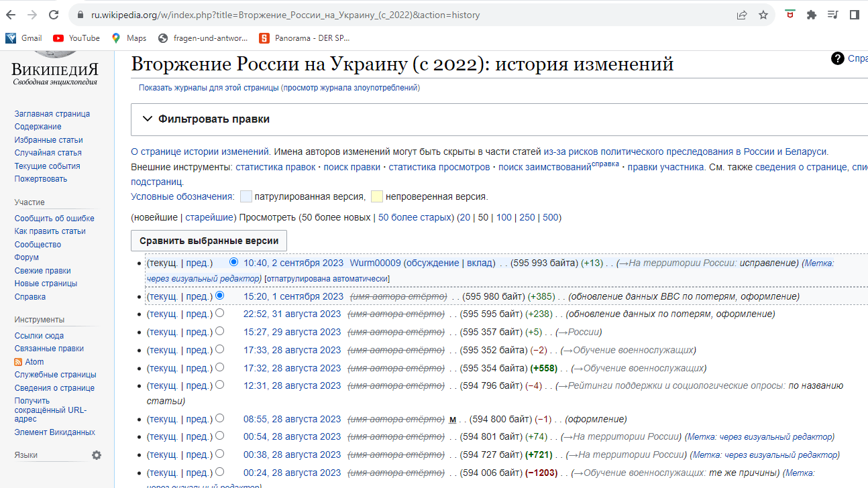
Task: Click the Atom feed icon in sidebar
Action: pyautogui.click(x=19, y=362)
